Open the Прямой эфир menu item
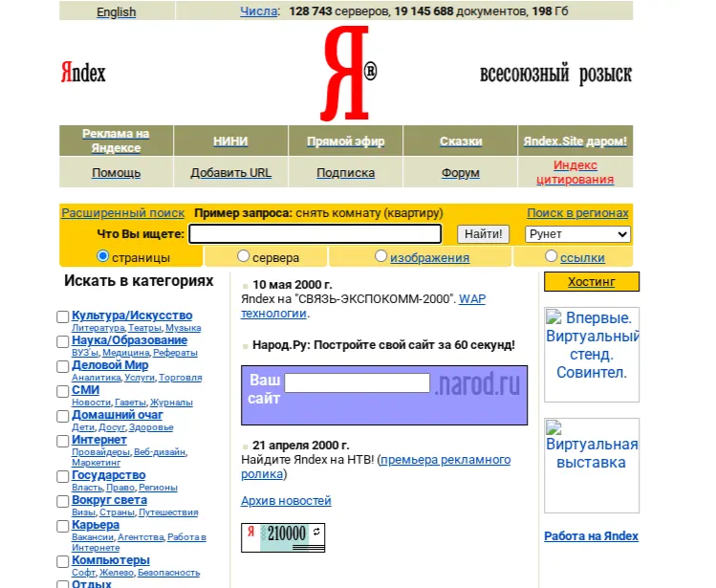This screenshot has height=588, width=716. coord(346,142)
